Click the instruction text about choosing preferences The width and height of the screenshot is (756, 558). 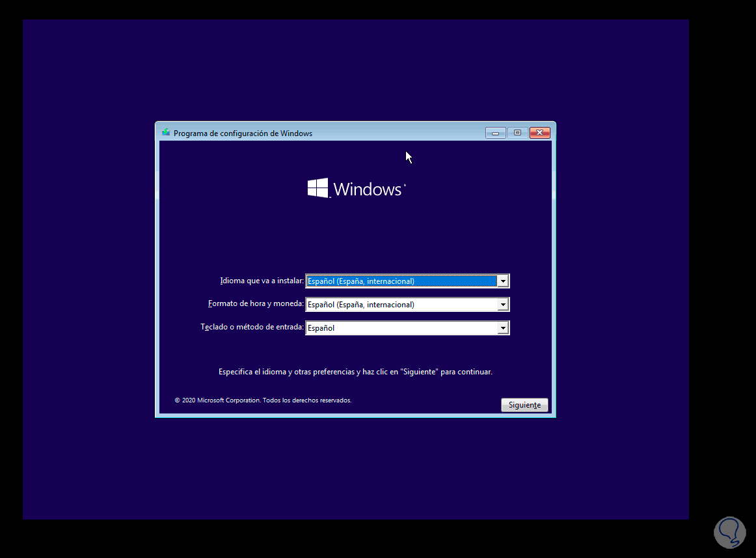click(355, 371)
